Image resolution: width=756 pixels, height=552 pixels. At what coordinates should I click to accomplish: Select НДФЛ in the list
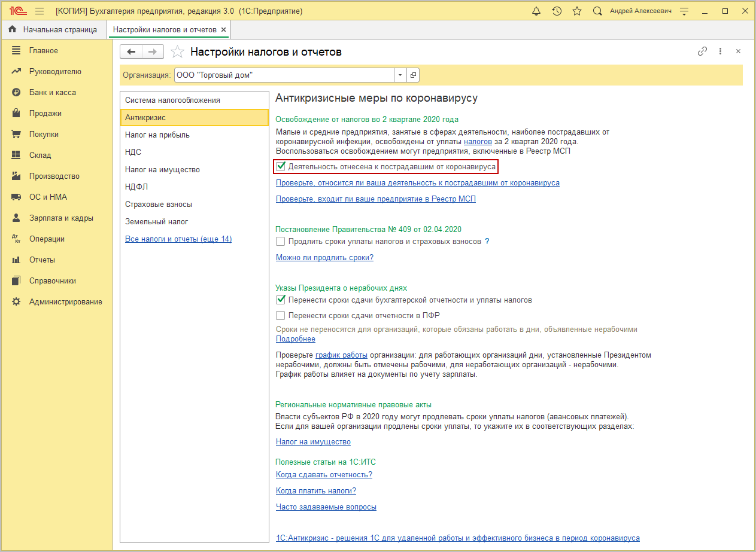click(x=195, y=187)
